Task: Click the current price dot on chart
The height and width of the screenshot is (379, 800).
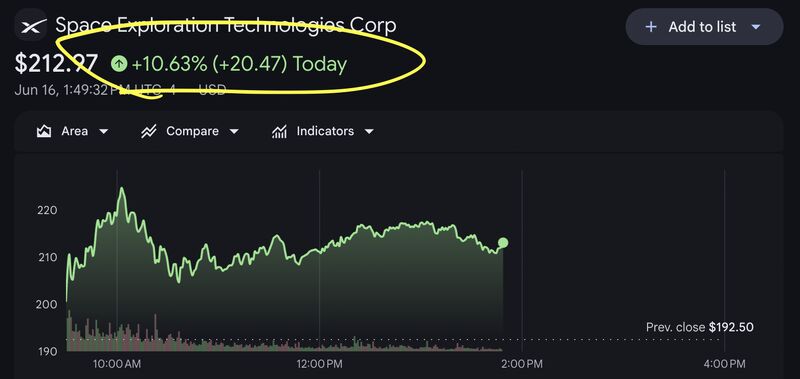Action: [503, 242]
